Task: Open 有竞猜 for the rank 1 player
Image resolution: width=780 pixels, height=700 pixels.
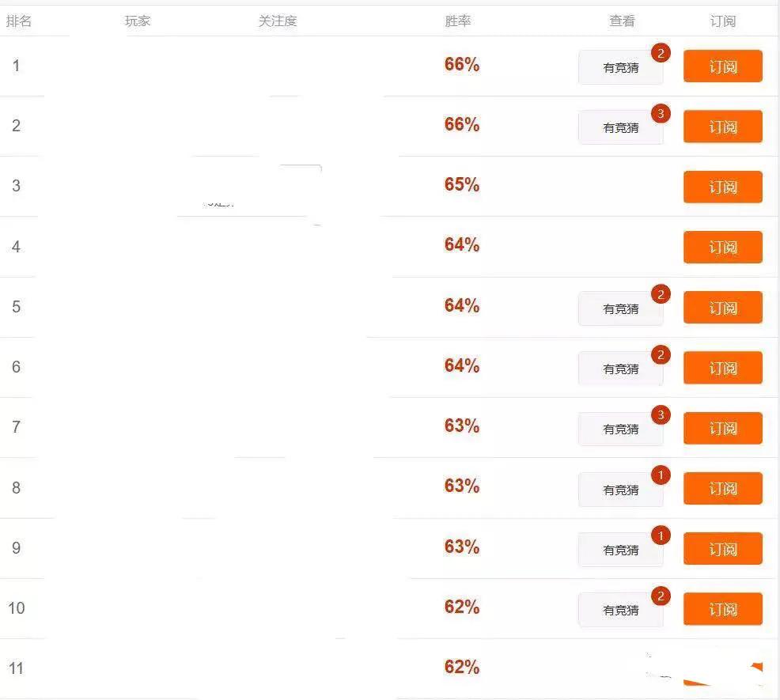Action: pos(620,68)
